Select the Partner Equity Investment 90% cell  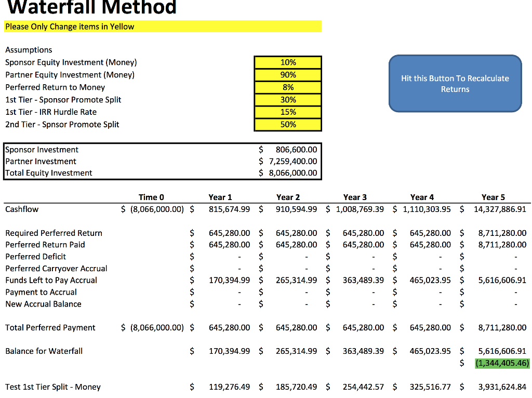point(288,75)
